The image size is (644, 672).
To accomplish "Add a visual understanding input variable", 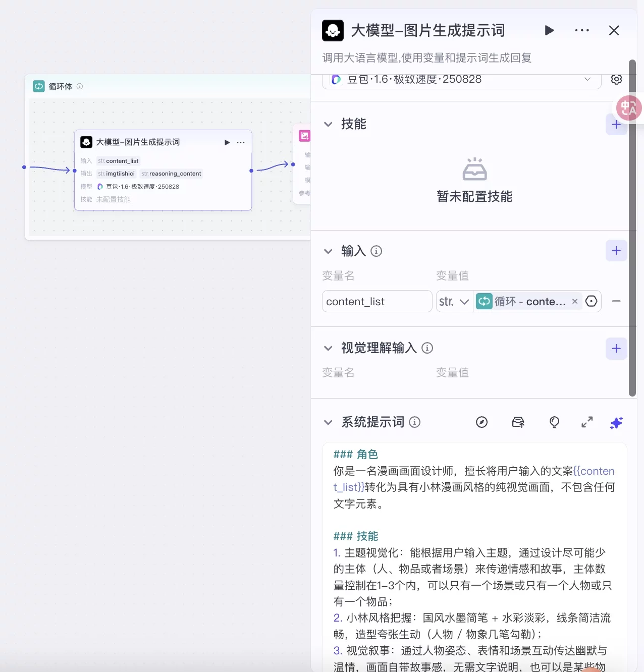I will [616, 348].
